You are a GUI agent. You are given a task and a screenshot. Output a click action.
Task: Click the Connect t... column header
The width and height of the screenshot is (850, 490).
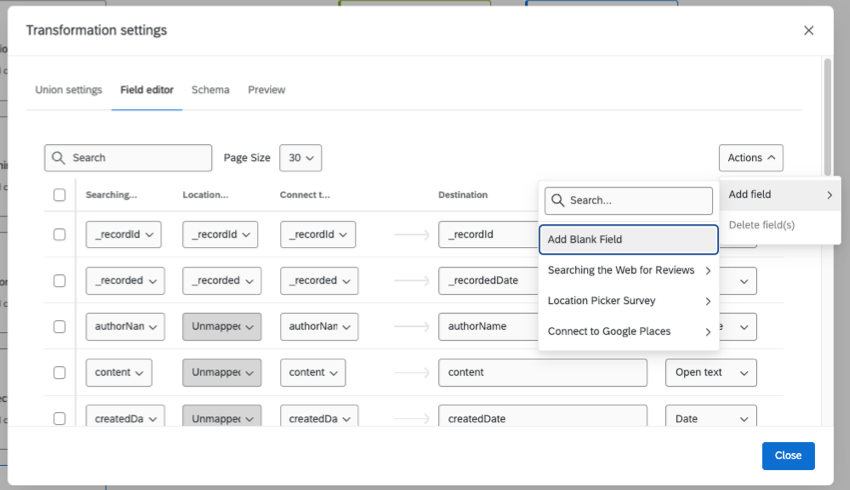(305, 195)
